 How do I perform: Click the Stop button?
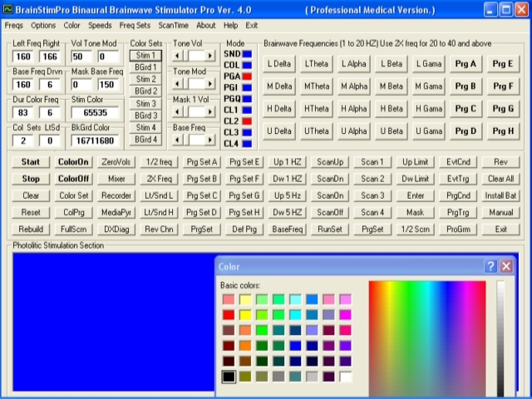(x=31, y=179)
